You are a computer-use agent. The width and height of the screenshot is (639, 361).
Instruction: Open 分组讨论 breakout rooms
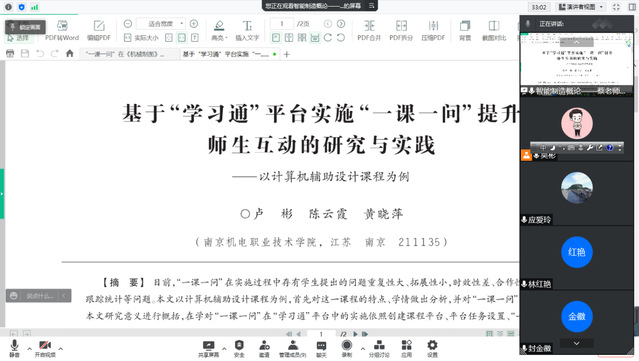379,349
